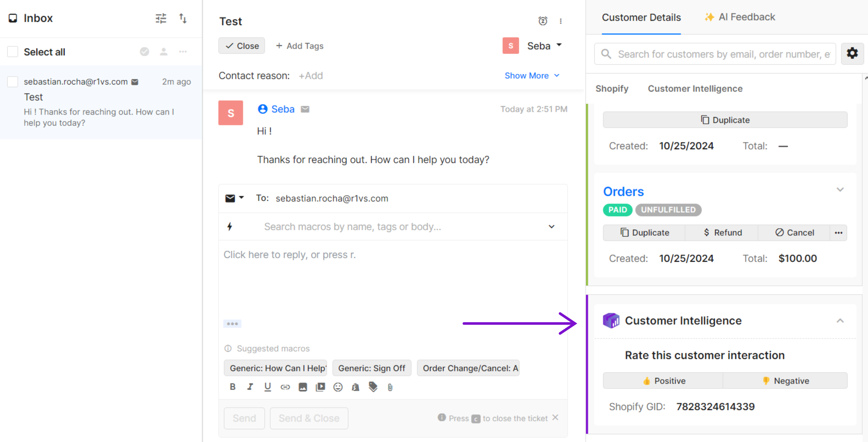Click the Shopify bag icon in toolbar
Viewport: 868px width, 442px height.
tap(355, 387)
